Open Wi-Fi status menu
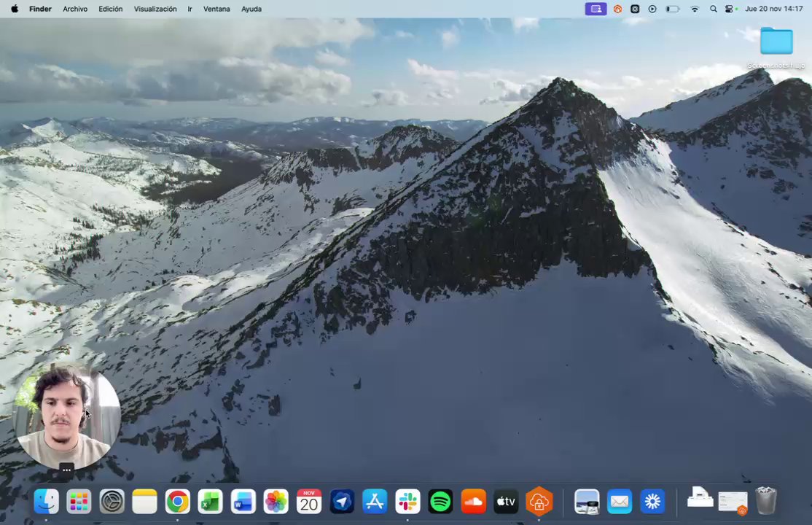 pos(695,9)
